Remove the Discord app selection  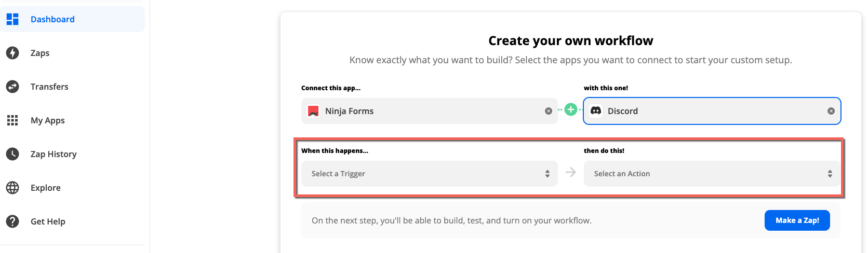tap(831, 111)
